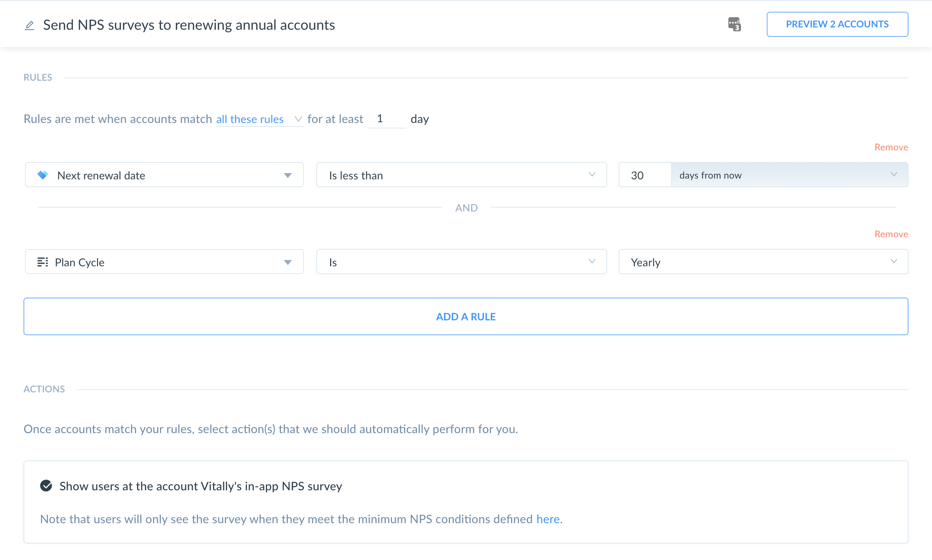Expand the 'Is less than' operator dropdown
This screenshot has width=932, height=560.
click(x=461, y=175)
